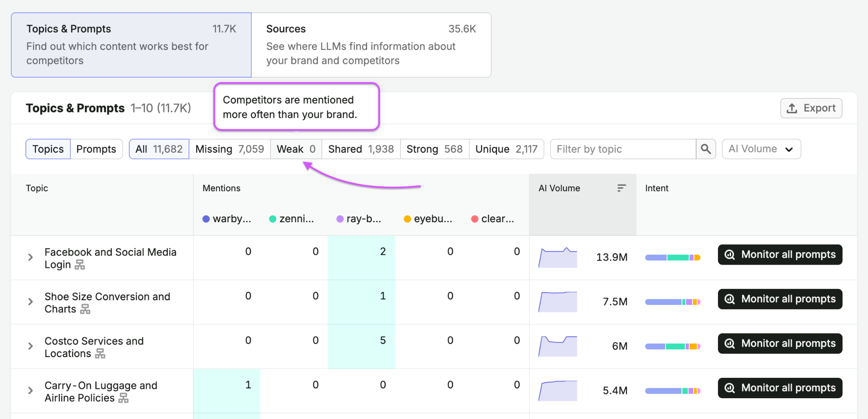Switch to the Prompts toggle

96,149
